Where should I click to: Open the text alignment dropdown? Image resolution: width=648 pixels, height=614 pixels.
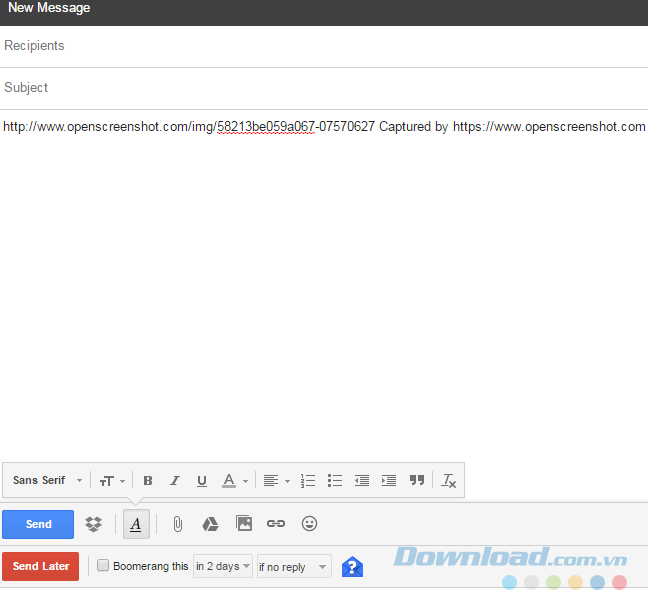(x=276, y=481)
